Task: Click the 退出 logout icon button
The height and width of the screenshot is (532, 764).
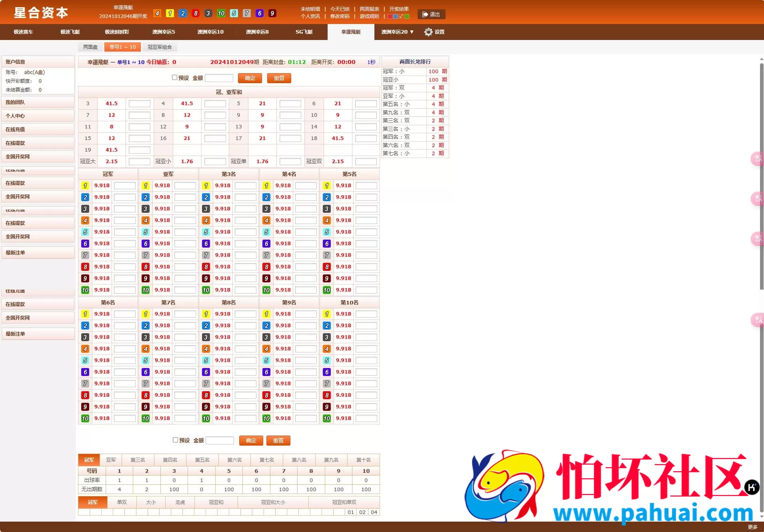Action: [x=432, y=14]
